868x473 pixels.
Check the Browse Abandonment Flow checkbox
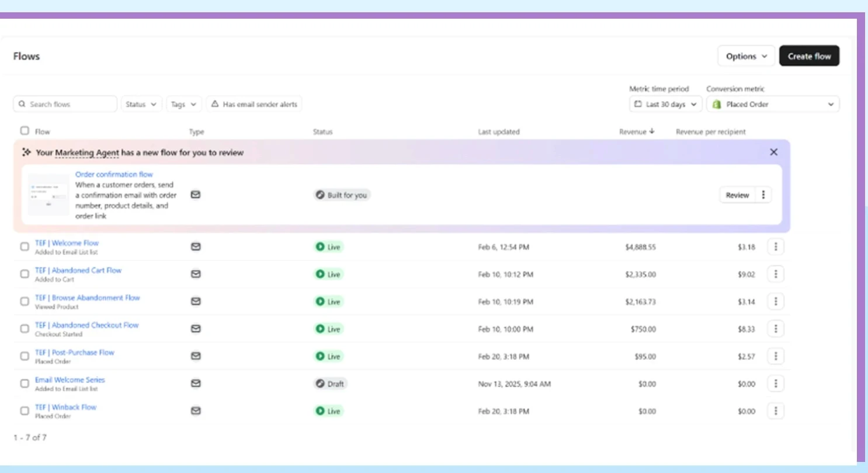(x=25, y=302)
